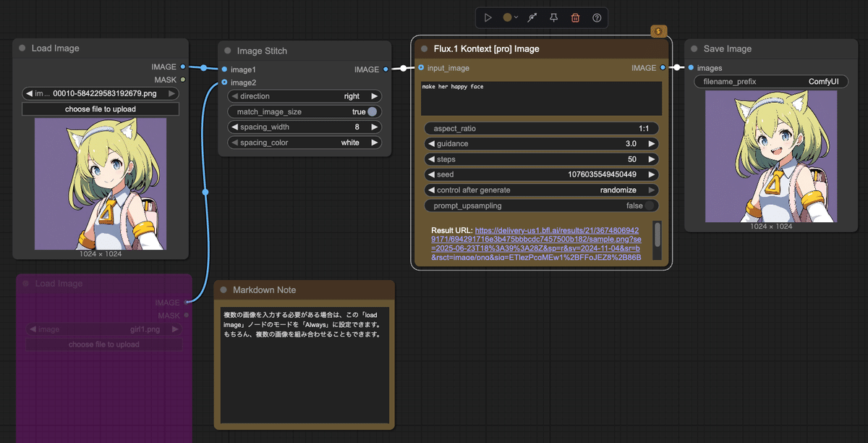Click the Markdown Note node title

(264, 290)
